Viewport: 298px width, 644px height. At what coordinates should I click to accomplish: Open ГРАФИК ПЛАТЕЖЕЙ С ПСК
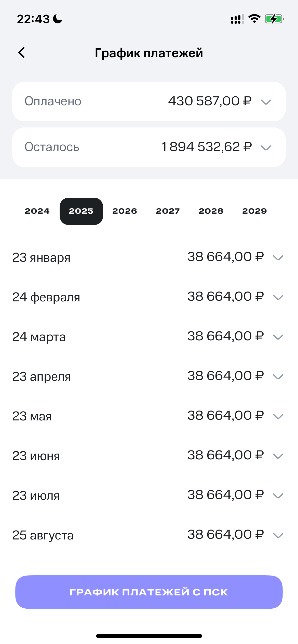pyautogui.click(x=149, y=592)
